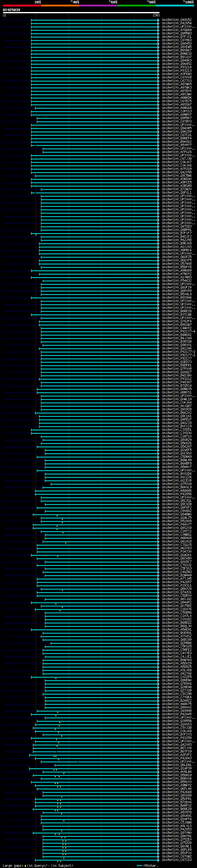Click the cyan ~100% identity legend segment
The image size is (197, 868).
tap(175, 6)
